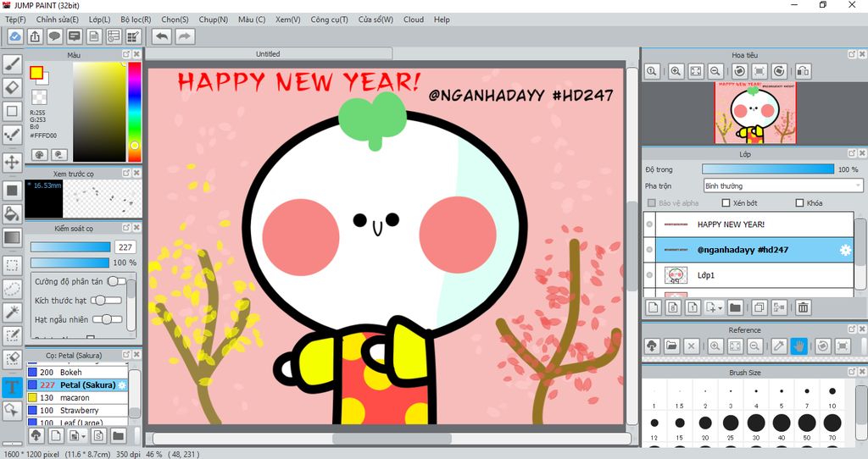Select the Text tool

pos(12,386)
